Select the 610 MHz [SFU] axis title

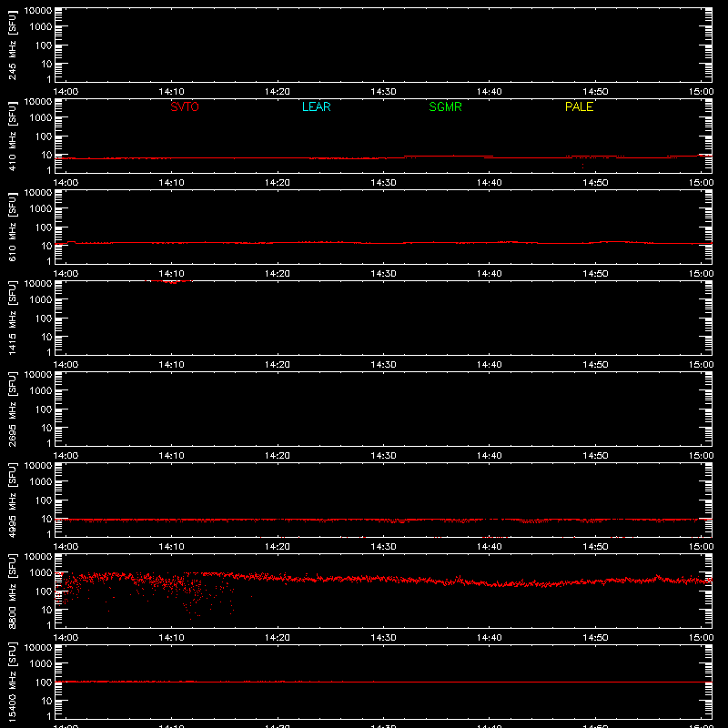(12, 227)
